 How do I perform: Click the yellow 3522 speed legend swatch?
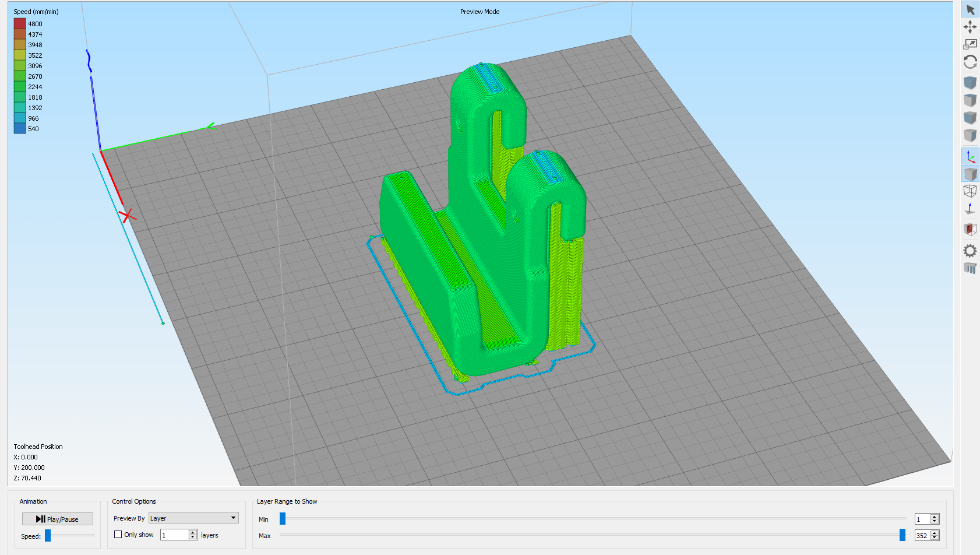pyautogui.click(x=20, y=55)
